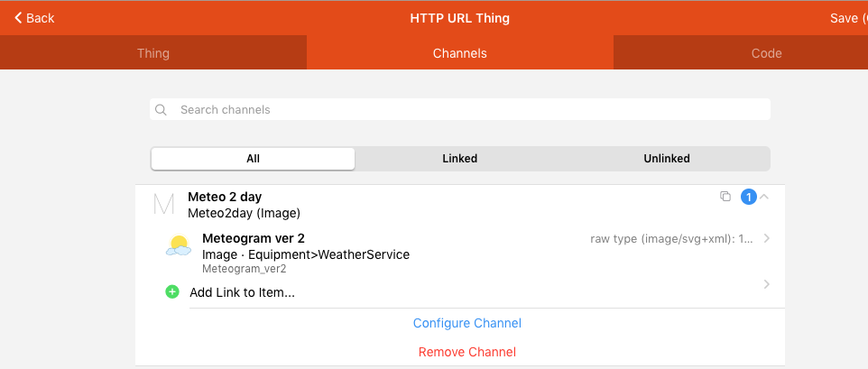Viewport: 868px width, 369px height.
Task: Open the Meteogram ver 2 row chevron
Action: click(x=766, y=239)
